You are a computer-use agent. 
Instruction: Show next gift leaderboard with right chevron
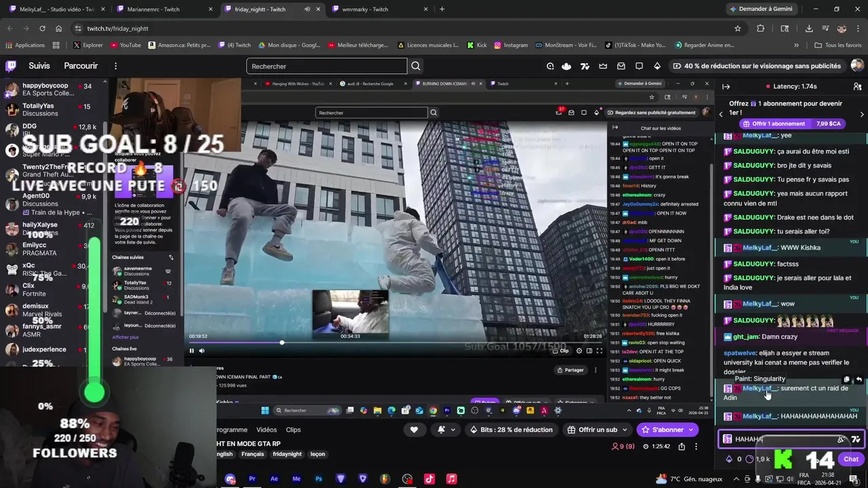tap(861, 115)
